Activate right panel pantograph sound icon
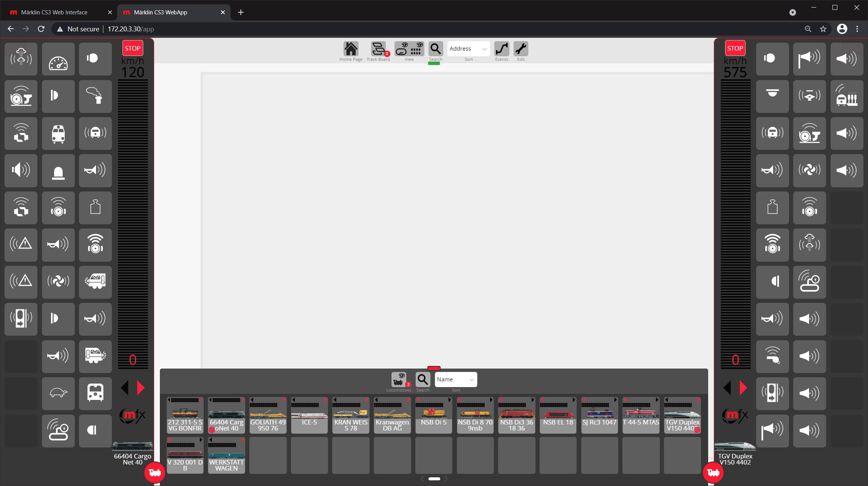This screenshot has height=486, width=868. [809, 96]
